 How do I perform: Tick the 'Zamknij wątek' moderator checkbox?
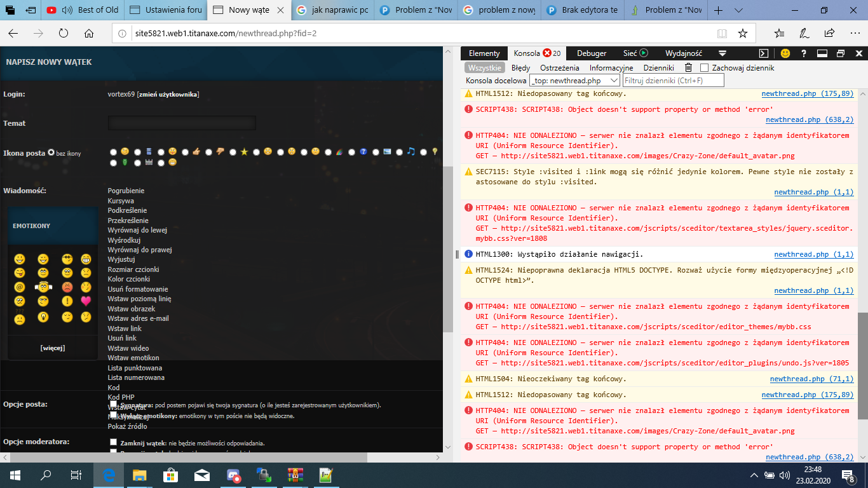(113, 442)
